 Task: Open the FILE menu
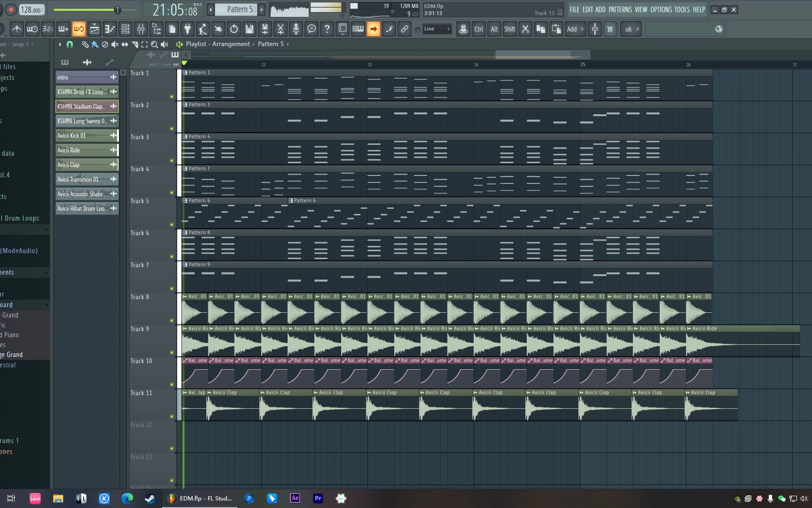pyautogui.click(x=575, y=9)
